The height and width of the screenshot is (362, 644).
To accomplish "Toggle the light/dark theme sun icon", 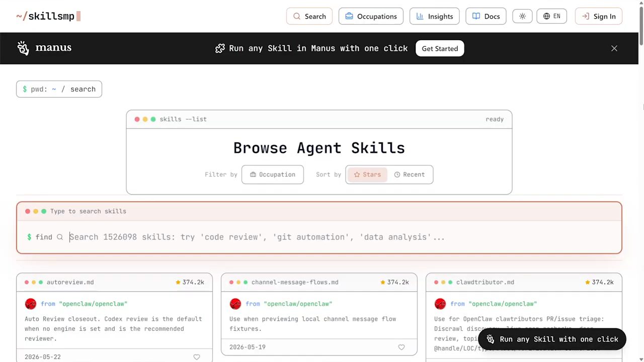I will click(x=522, y=16).
